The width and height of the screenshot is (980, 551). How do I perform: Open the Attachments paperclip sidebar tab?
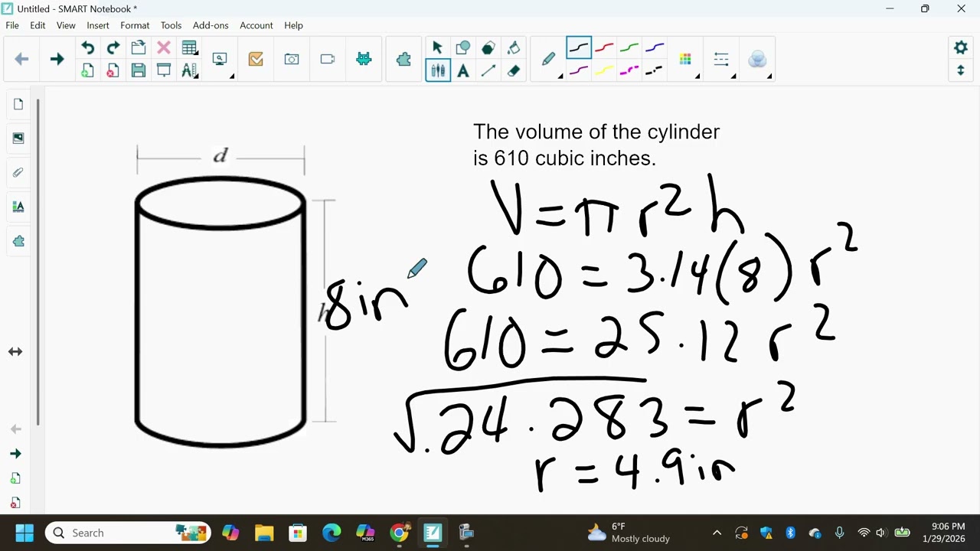tap(18, 173)
